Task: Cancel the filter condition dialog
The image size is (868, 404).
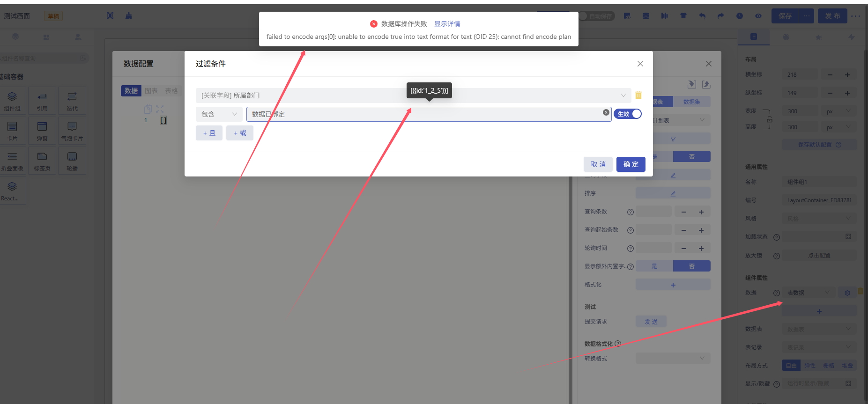Action: 598,164
